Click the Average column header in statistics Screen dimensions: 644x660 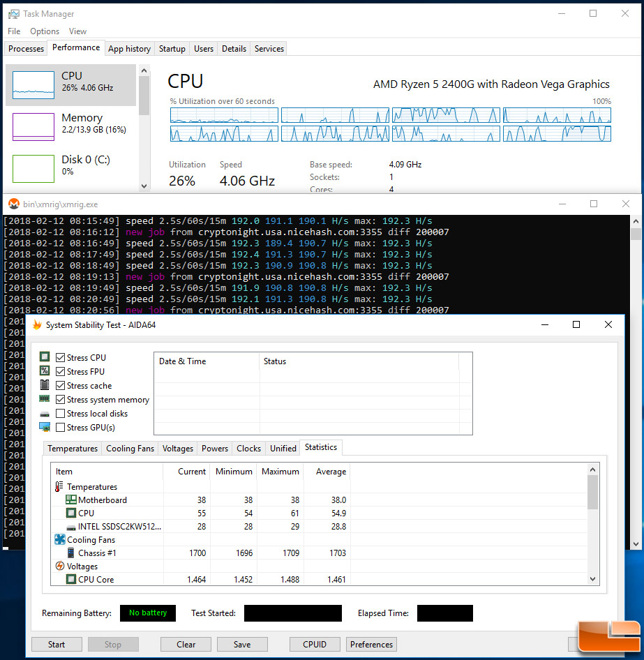pos(327,472)
